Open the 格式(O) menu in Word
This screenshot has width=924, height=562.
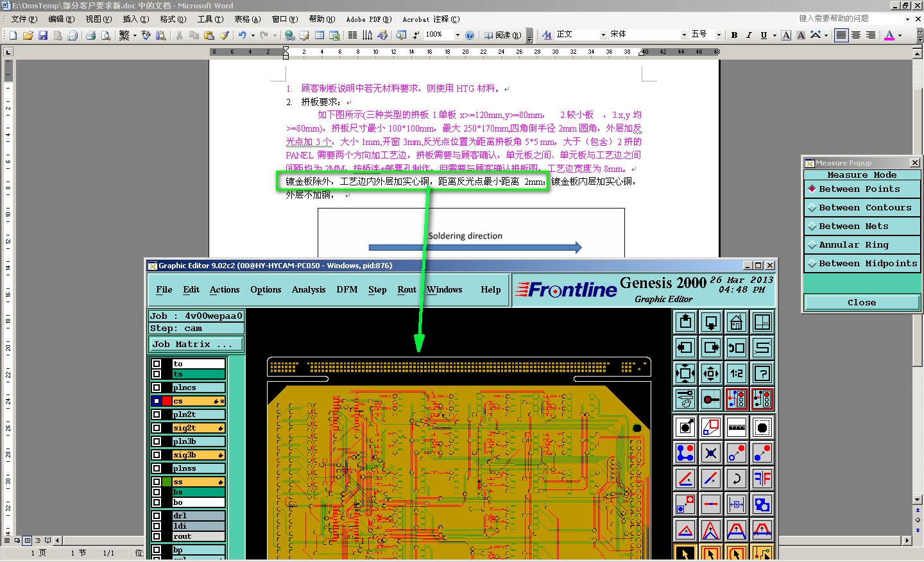click(x=173, y=19)
